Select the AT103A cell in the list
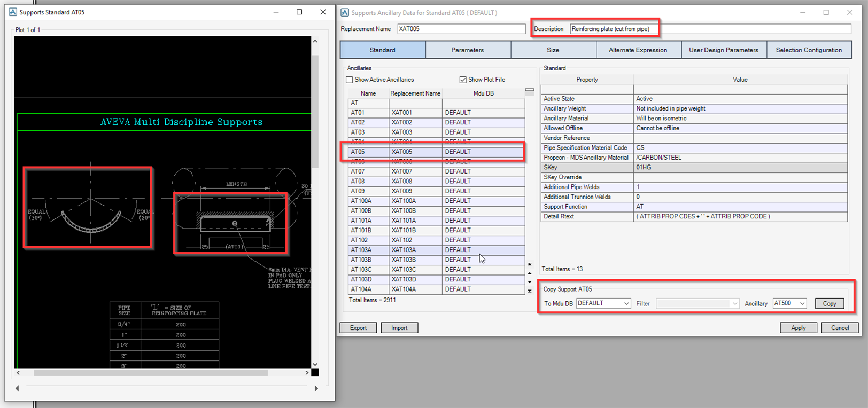Image resolution: width=868 pixels, height=408 pixels. 368,250
